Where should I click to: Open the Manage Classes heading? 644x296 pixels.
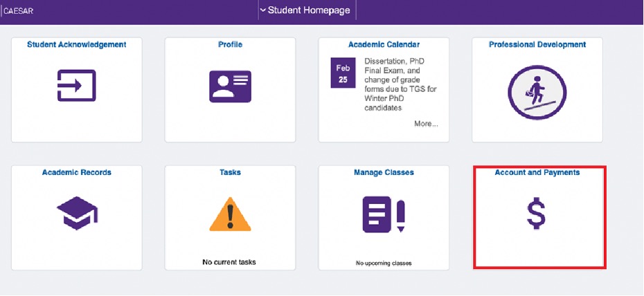point(384,173)
